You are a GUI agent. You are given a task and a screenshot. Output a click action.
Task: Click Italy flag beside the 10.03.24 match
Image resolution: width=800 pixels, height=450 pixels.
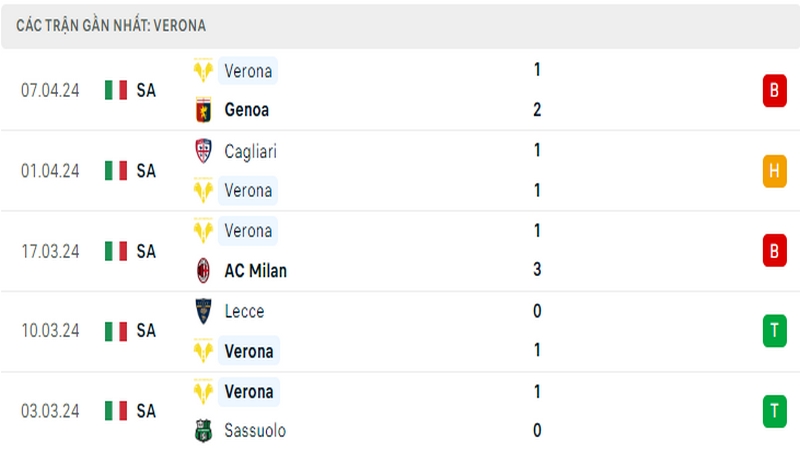(x=116, y=332)
